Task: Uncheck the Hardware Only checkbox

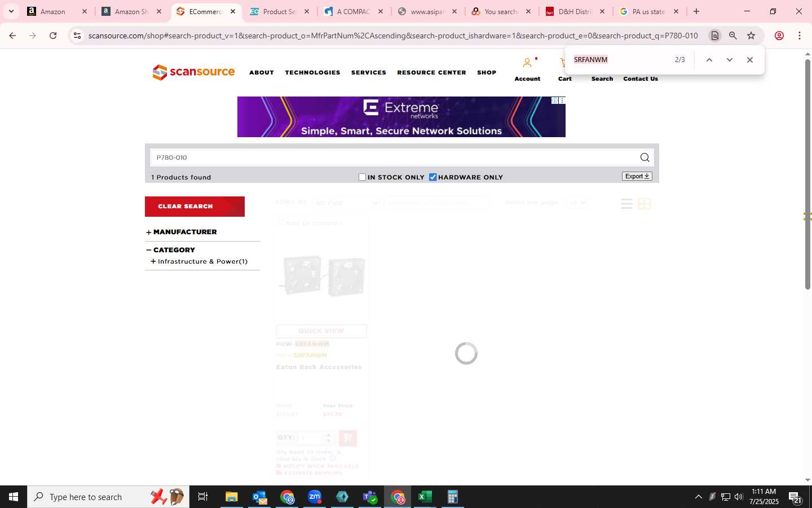Action: pyautogui.click(x=433, y=177)
